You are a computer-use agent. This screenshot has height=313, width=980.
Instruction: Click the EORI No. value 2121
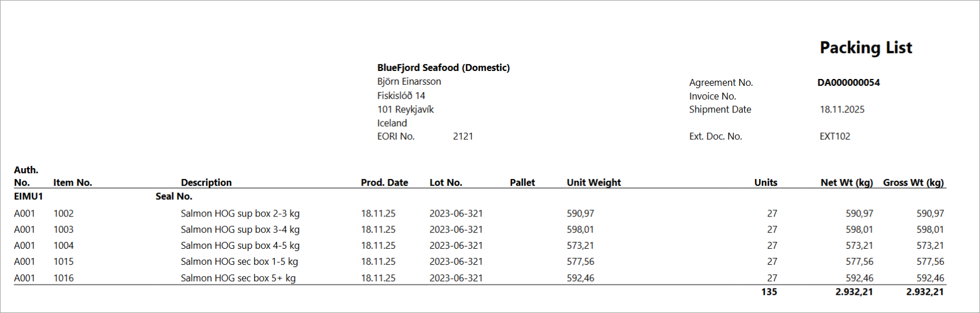coord(463,136)
